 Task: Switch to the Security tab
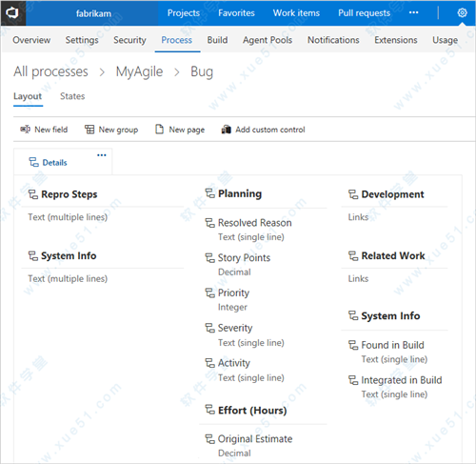129,40
